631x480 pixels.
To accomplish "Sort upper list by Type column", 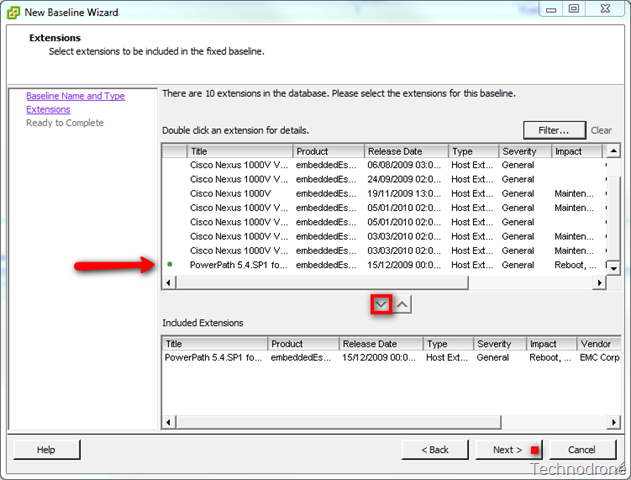I will (x=474, y=152).
